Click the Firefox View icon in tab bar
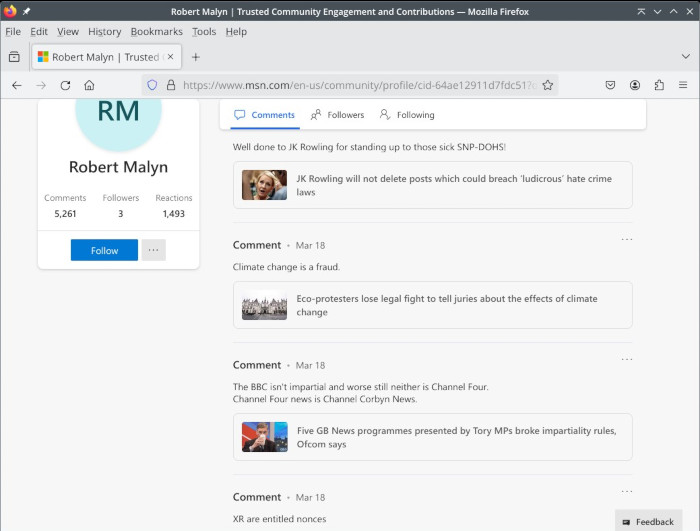The width and height of the screenshot is (700, 531). click(x=14, y=57)
